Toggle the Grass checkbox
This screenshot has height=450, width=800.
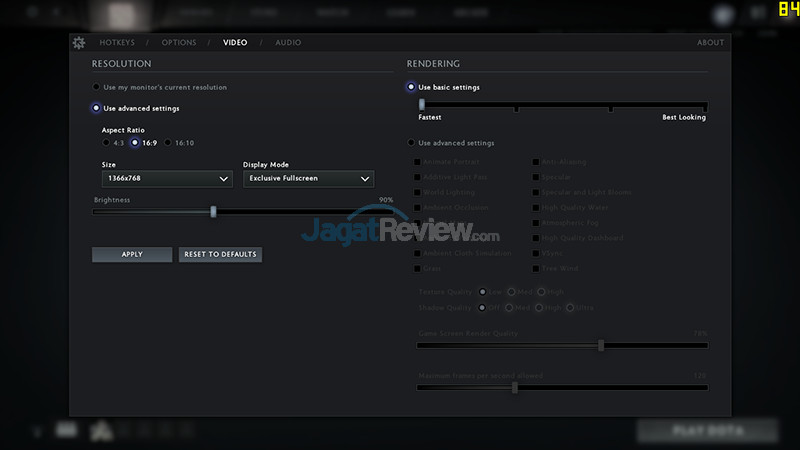click(x=417, y=268)
